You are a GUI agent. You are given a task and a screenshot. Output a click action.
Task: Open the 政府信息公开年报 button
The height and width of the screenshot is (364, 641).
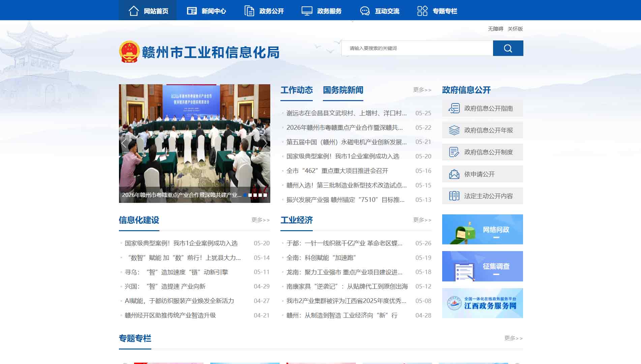click(483, 130)
